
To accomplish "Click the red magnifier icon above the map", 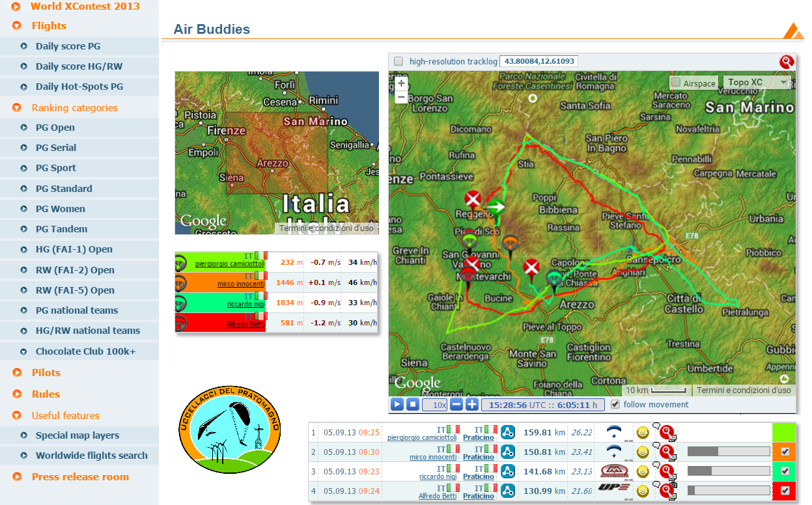I will pos(787,62).
